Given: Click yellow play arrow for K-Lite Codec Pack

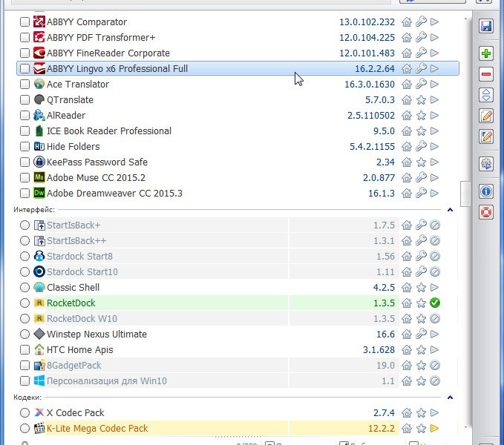Looking at the screenshot, I should (x=434, y=428).
